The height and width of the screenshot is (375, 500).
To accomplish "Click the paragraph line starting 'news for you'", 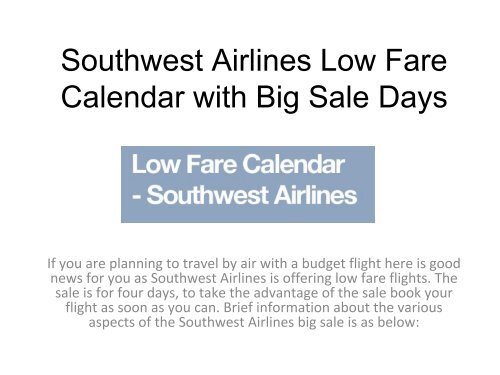I will pos(254,278).
